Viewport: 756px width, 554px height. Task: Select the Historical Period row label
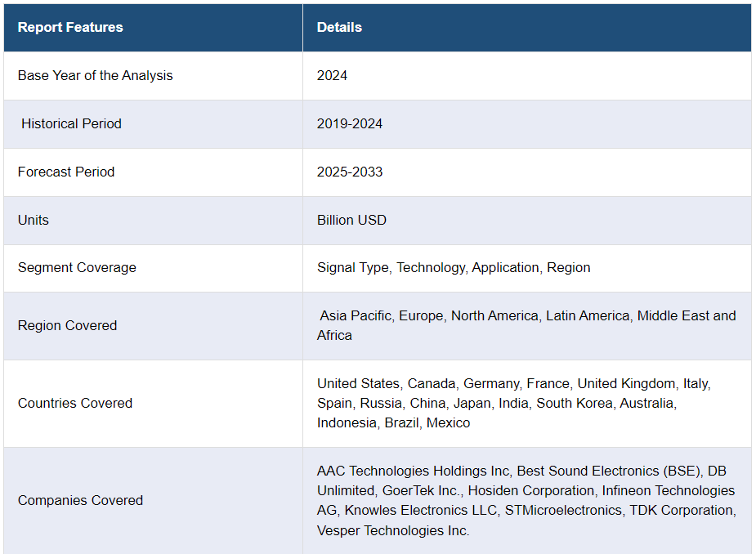(71, 123)
